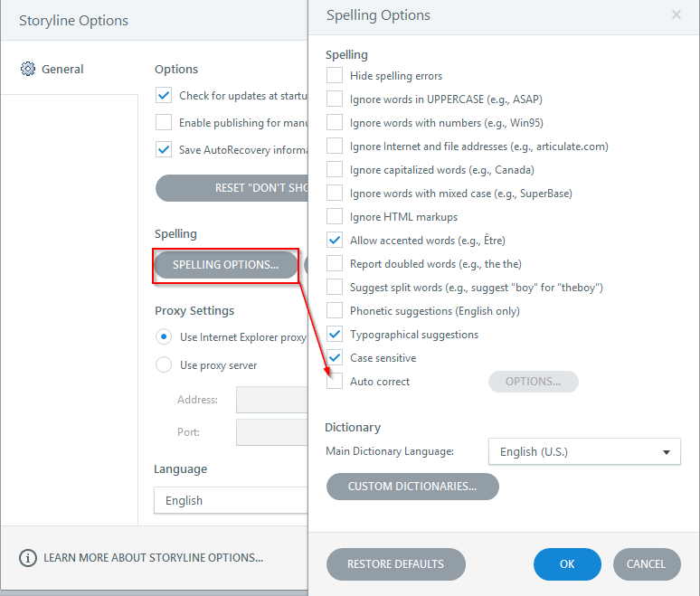
Task: Select Use proxy server radio button
Action: click(x=164, y=364)
